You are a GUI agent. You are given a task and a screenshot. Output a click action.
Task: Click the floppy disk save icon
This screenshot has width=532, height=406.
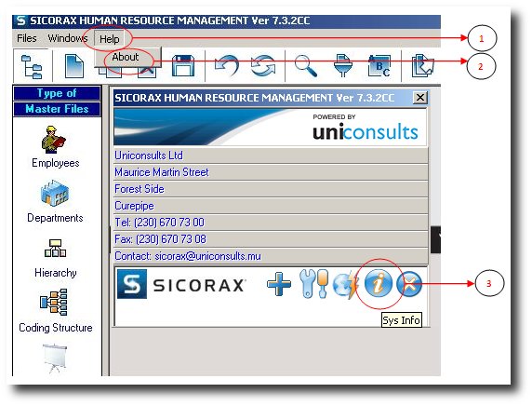(183, 66)
